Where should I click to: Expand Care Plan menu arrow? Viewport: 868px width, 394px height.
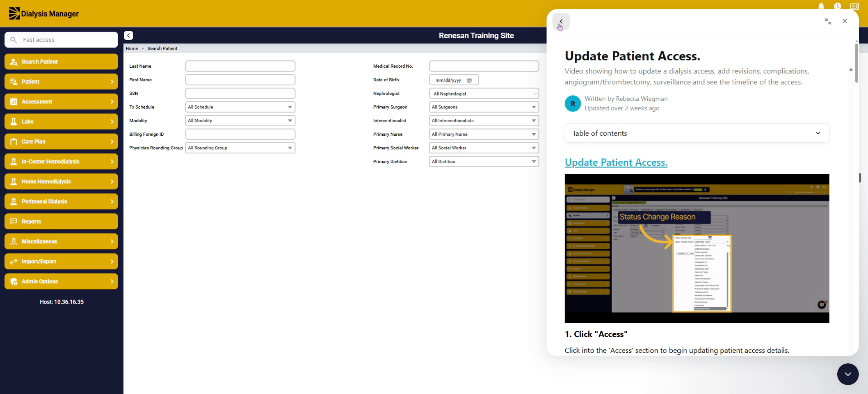(x=112, y=141)
